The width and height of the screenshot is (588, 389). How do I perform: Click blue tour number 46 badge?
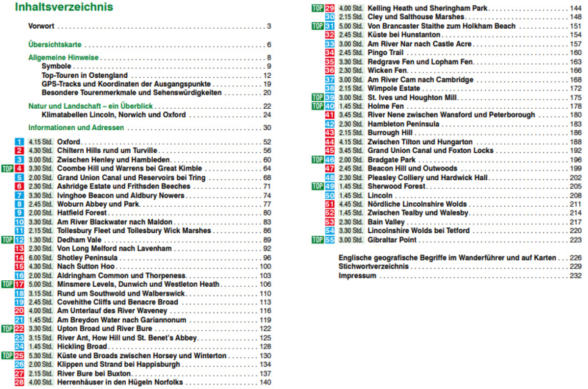(x=329, y=160)
